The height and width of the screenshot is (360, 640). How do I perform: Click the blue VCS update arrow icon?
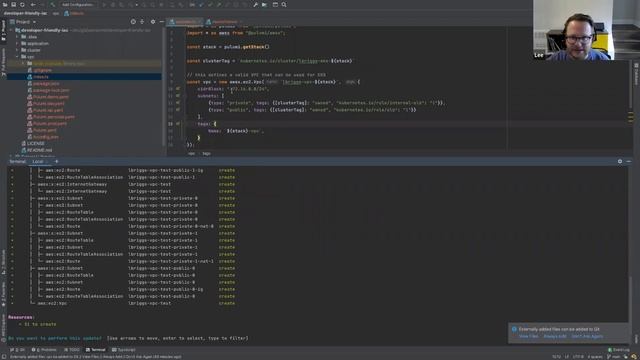click(x=202, y=4)
